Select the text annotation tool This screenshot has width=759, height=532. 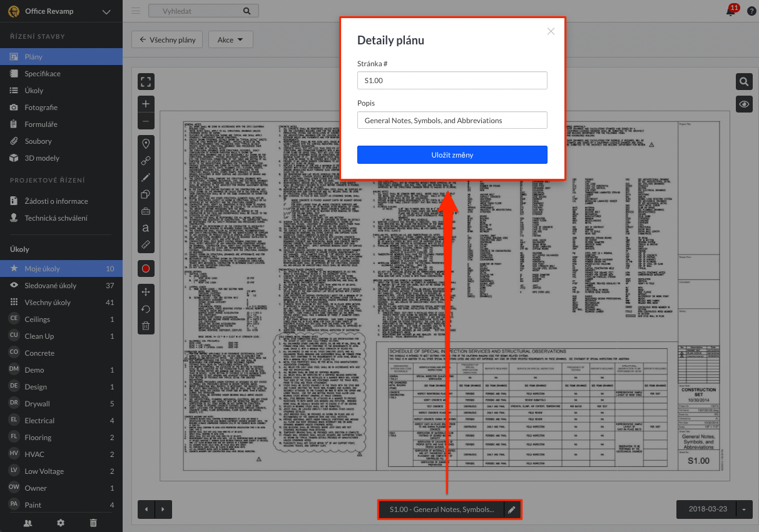click(146, 228)
